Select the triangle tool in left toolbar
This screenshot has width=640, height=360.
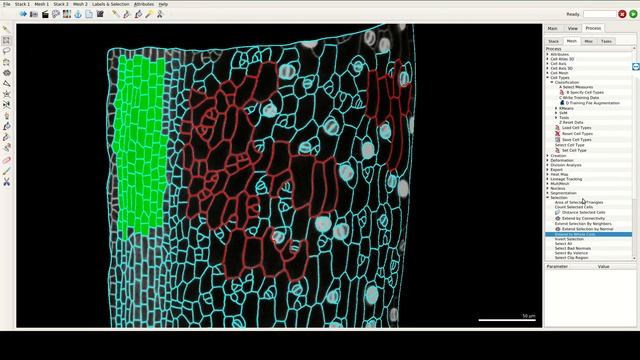[x=7, y=83]
